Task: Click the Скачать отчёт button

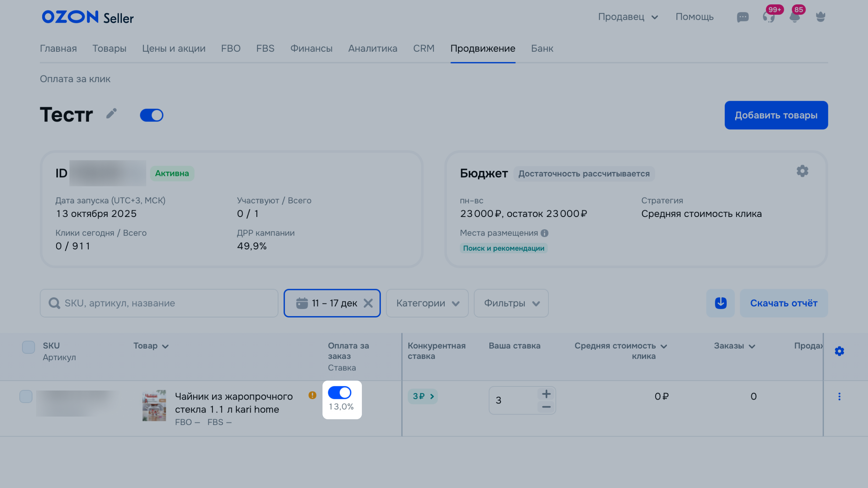Action: (x=784, y=303)
